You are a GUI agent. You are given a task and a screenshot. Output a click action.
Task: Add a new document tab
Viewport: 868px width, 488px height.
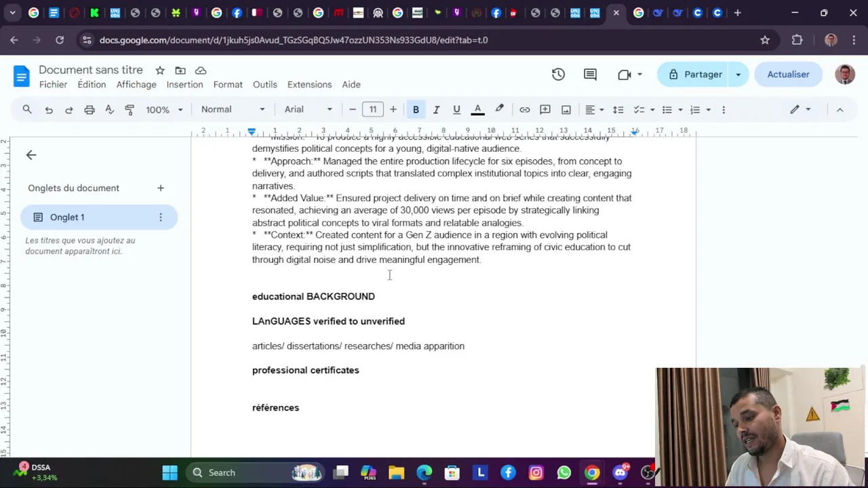(x=161, y=188)
